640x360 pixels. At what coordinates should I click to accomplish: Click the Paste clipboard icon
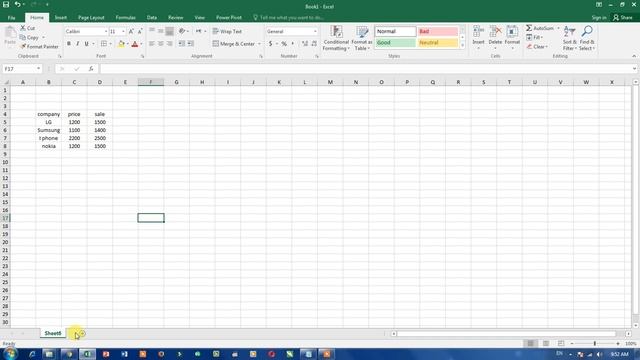[x=10, y=33]
